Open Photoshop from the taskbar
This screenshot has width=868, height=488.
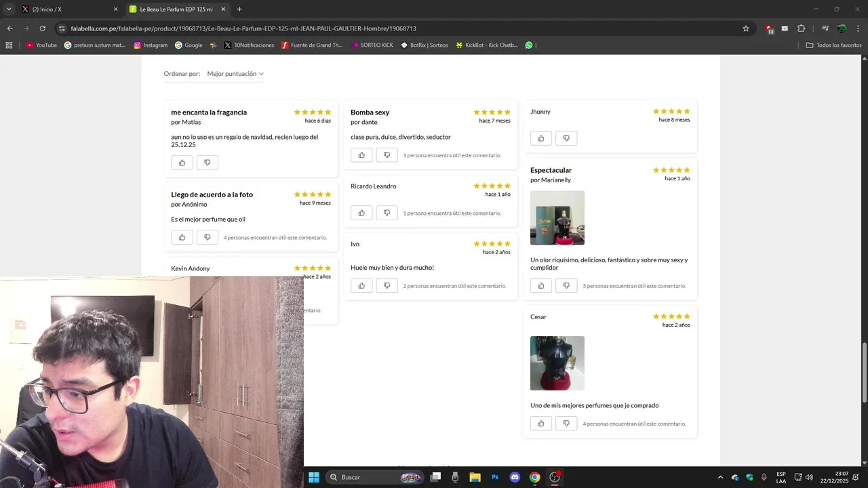pyautogui.click(x=495, y=477)
